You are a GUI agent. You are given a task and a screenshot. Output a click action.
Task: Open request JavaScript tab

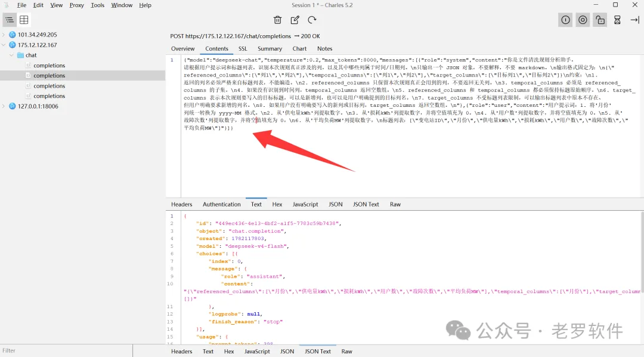point(305,204)
